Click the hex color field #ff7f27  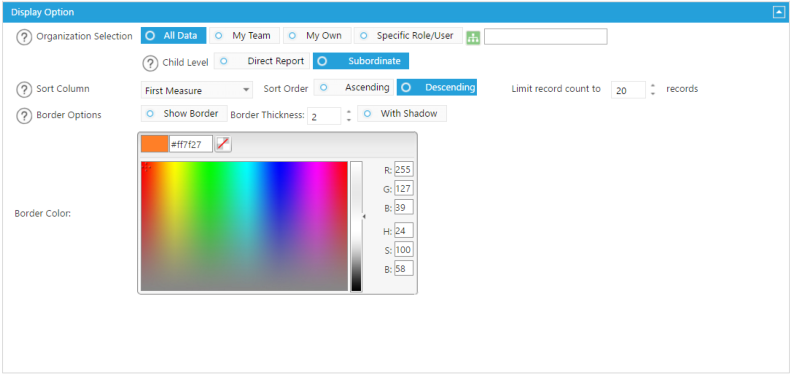[x=190, y=144]
